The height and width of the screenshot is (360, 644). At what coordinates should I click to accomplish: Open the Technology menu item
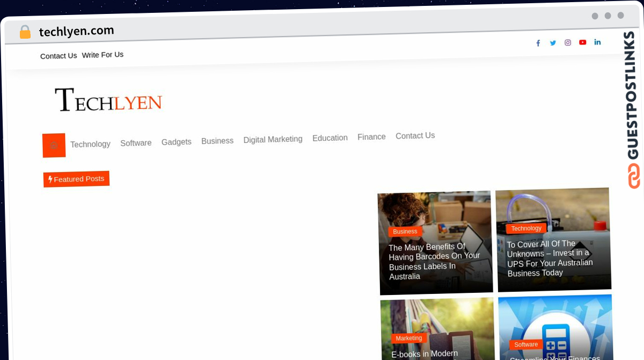(90, 144)
